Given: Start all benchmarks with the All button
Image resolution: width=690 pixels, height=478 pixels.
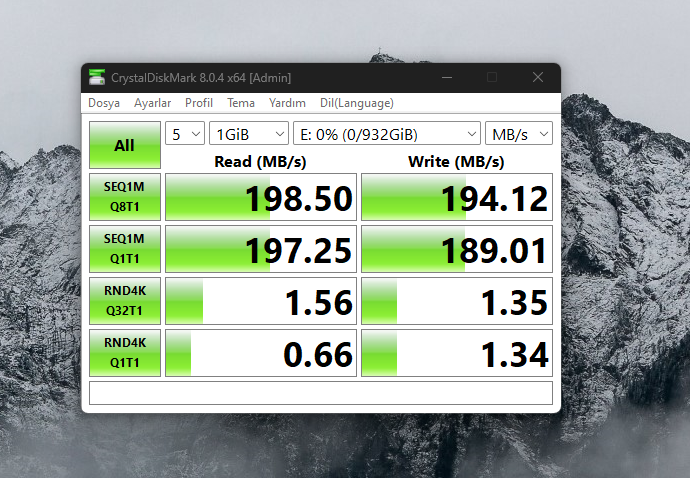Looking at the screenshot, I should point(125,145).
